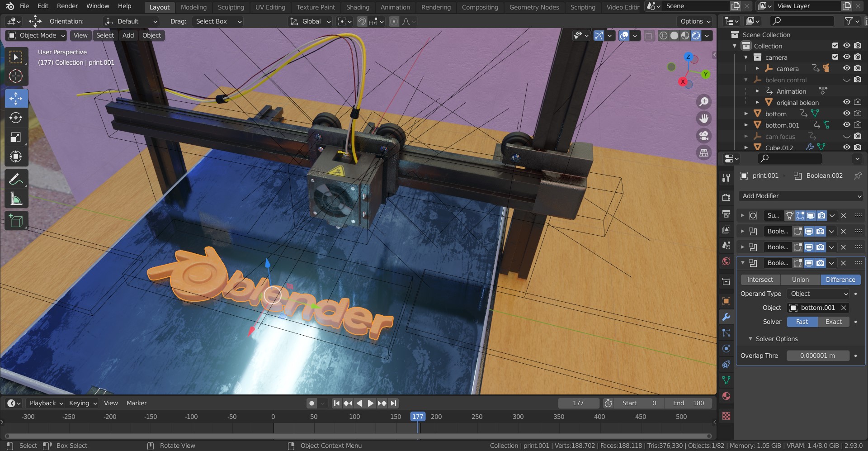Adjust the Overlap Threshold value
The height and width of the screenshot is (451, 868).
tap(818, 356)
